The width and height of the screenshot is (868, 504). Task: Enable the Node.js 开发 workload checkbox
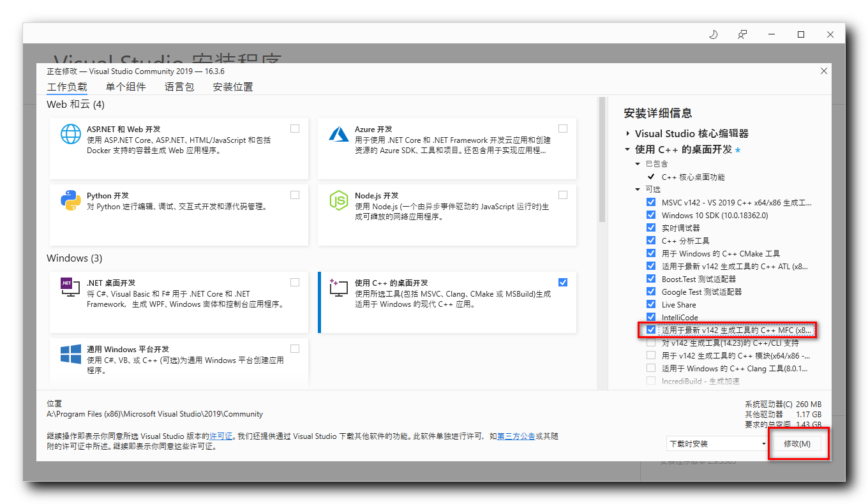tap(563, 195)
